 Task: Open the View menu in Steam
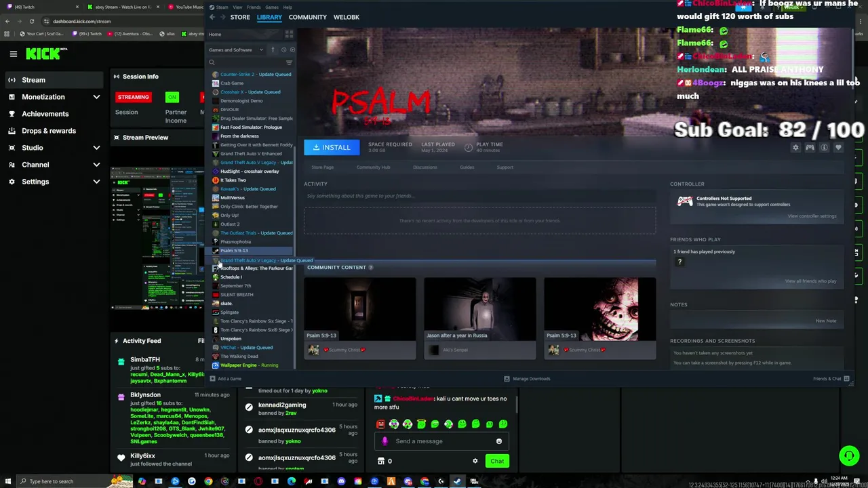238,7
